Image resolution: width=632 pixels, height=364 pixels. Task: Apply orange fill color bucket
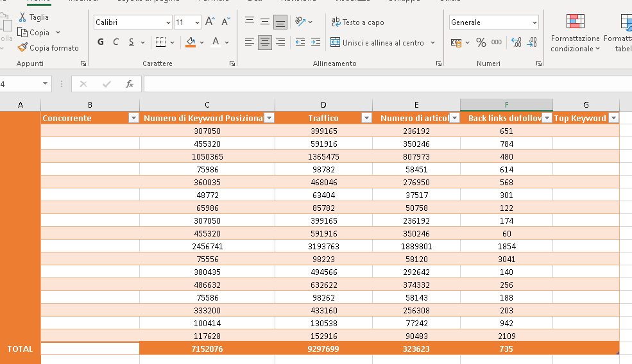pyautogui.click(x=191, y=42)
